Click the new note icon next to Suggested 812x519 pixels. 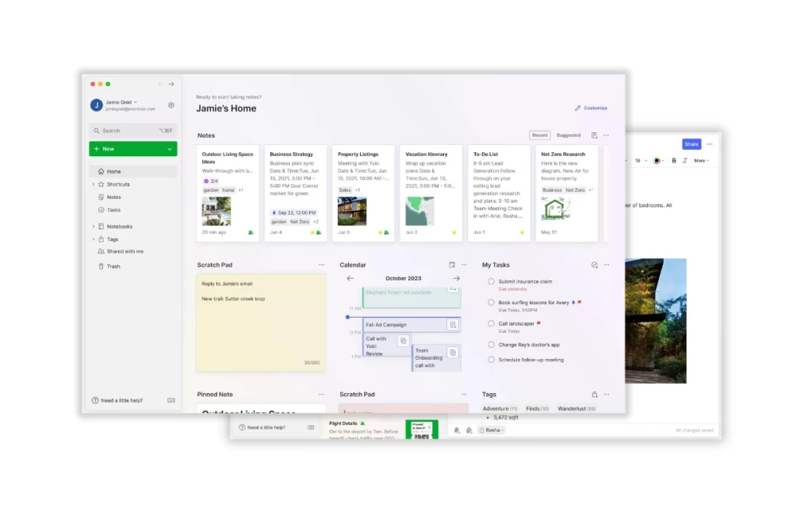point(594,135)
